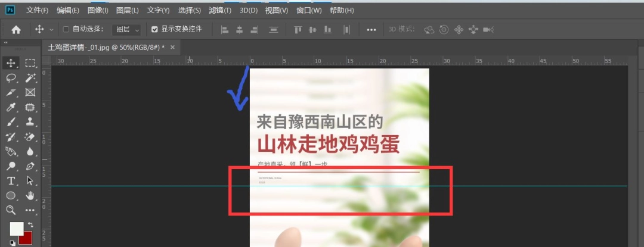
Task: Align bottom edges in options bar
Action: click(x=327, y=30)
